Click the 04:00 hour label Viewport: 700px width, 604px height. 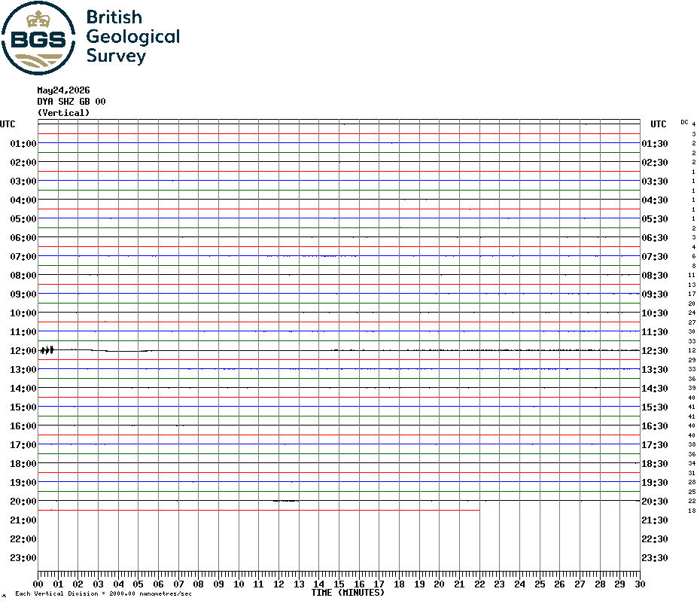coord(23,200)
